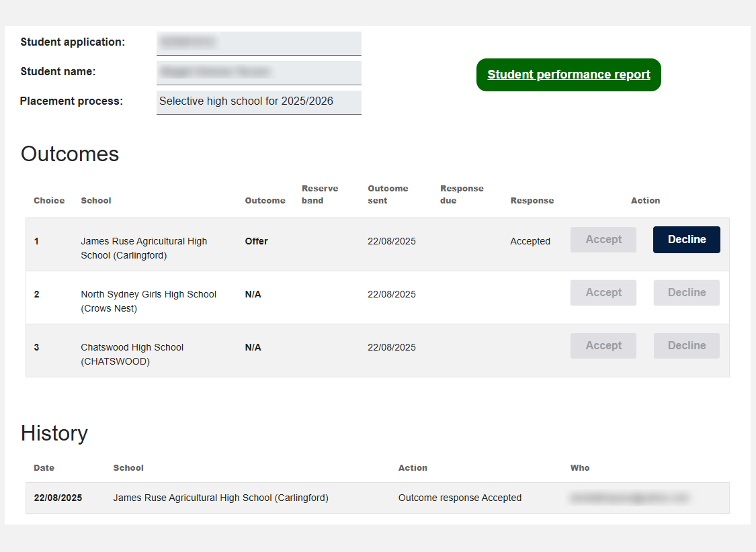Click the Student name field
Viewport: 756px width, 552px height.
point(259,73)
